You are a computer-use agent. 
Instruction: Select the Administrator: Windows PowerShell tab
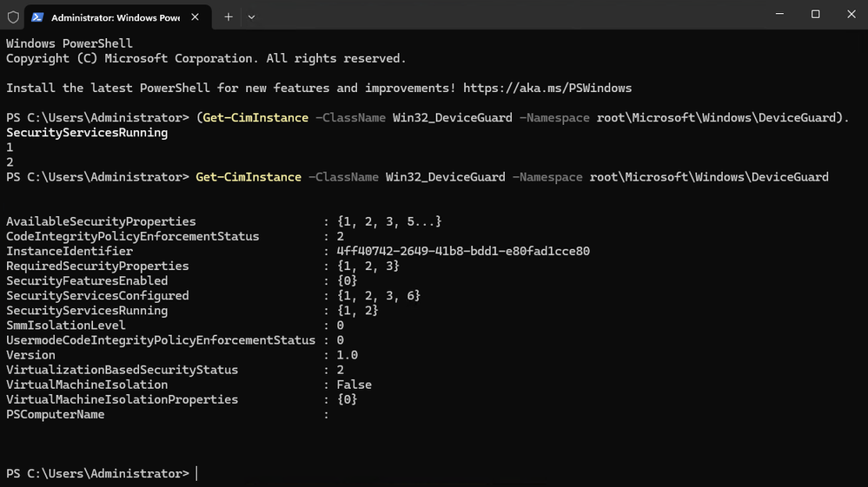click(115, 16)
